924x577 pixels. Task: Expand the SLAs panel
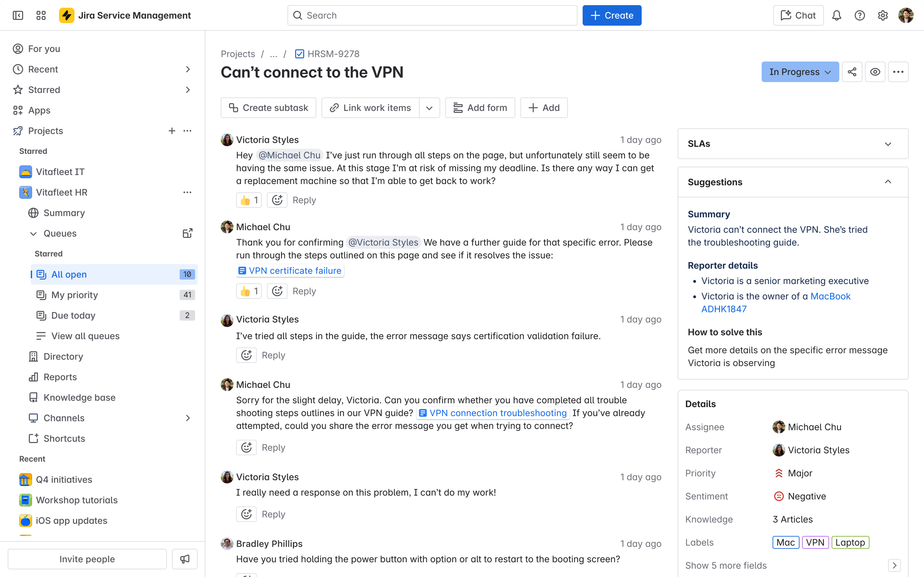(888, 144)
